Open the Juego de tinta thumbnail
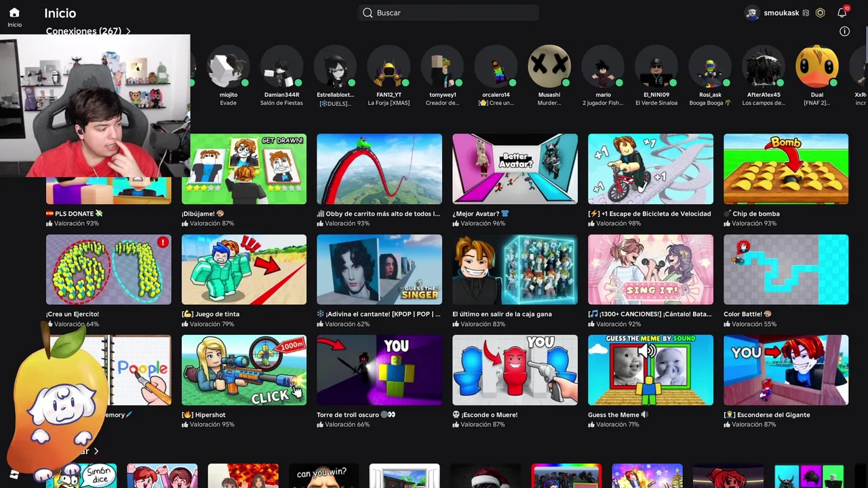This screenshot has height=488, width=868. click(x=243, y=270)
